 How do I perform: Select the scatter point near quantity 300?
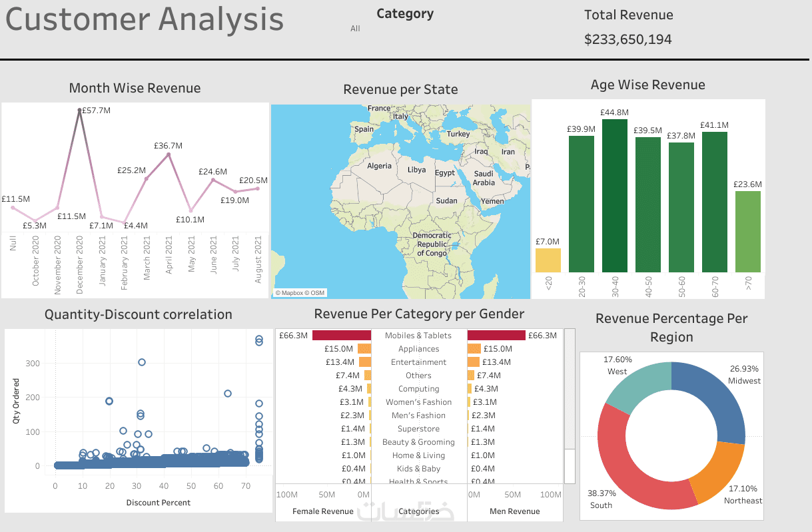141,362
